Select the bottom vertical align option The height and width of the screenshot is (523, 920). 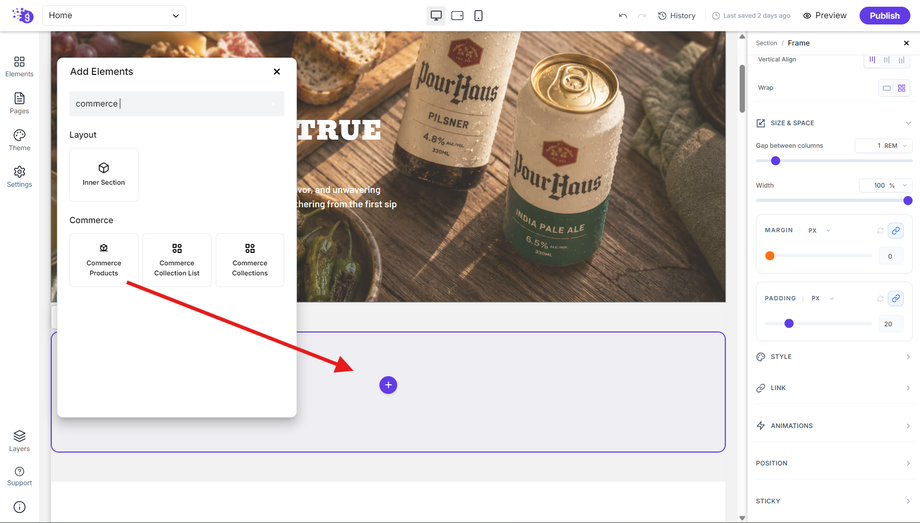[902, 59]
